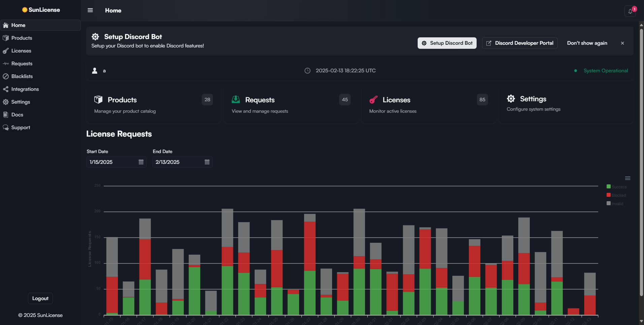Click the Support headset icon in sidebar
The width and height of the screenshot is (644, 325).
point(5,127)
